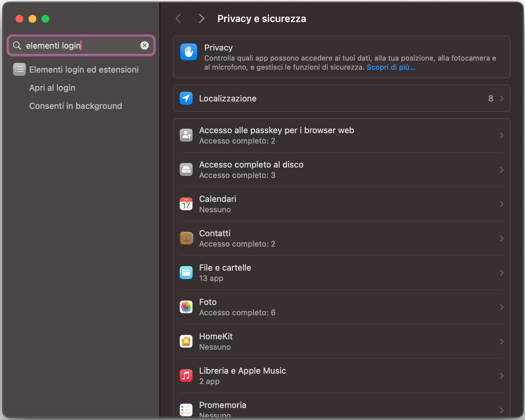Viewport: 525px width, 420px height.
Task: Click the HomeKit house icon
Action: click(186, 341)
